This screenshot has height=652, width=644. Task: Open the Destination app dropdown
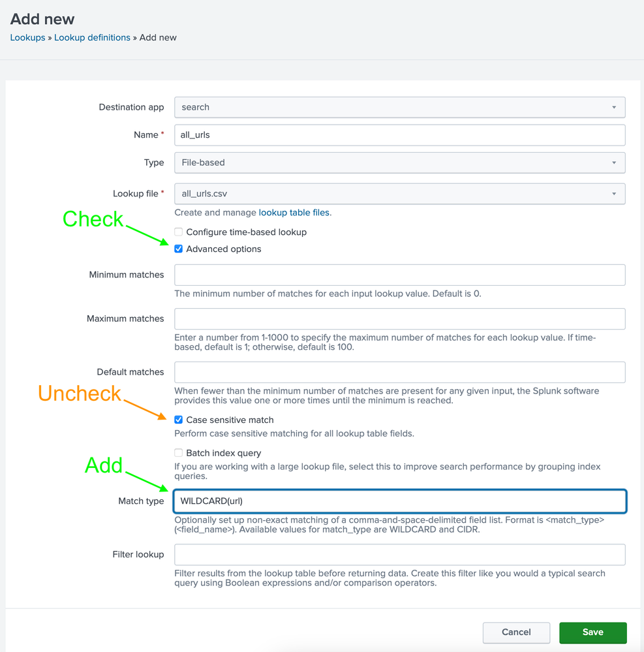399,107
